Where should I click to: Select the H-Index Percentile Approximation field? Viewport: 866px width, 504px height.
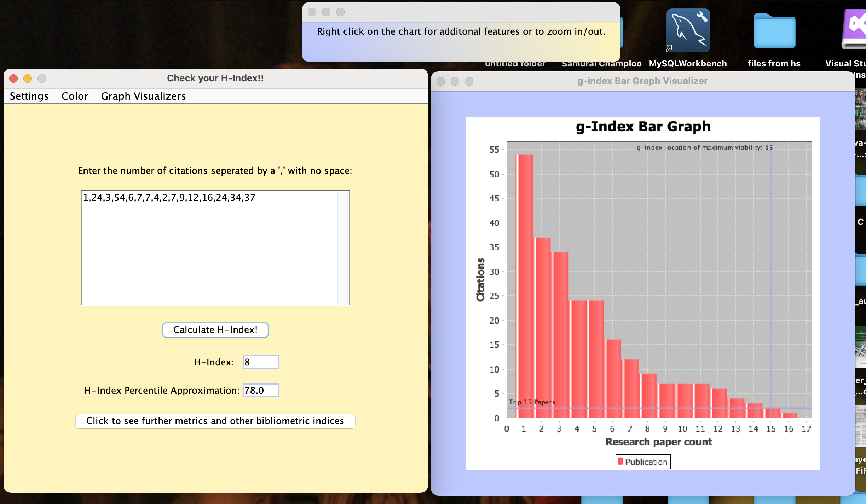pos(261,390)
